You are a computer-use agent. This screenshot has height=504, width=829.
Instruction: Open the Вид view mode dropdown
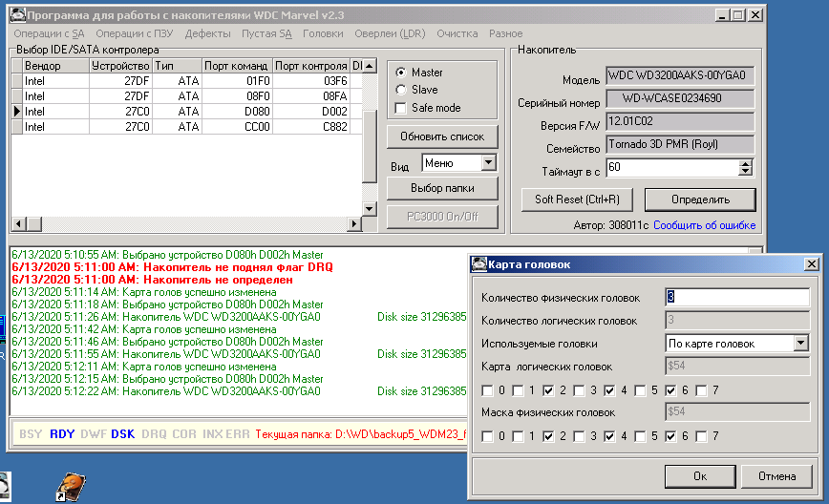[x=489, y=163]
